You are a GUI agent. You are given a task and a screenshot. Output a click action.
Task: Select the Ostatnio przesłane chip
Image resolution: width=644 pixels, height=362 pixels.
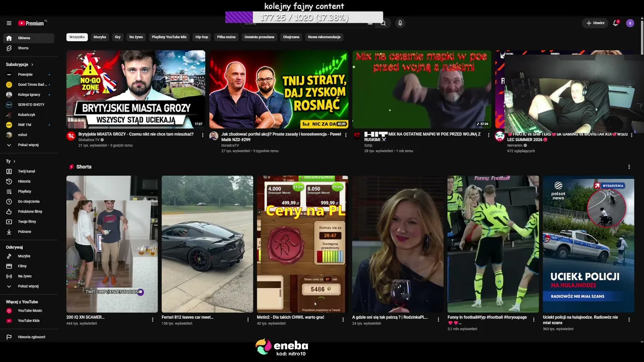point(259,37)
